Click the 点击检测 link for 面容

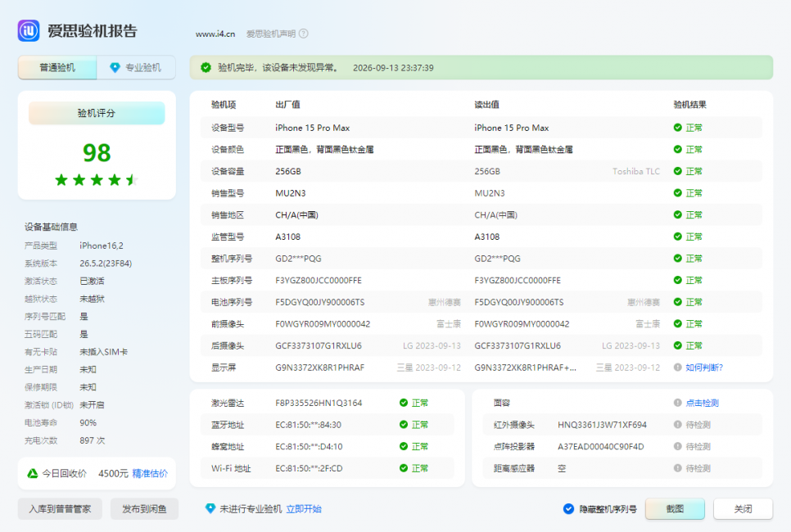click(703, 403)
